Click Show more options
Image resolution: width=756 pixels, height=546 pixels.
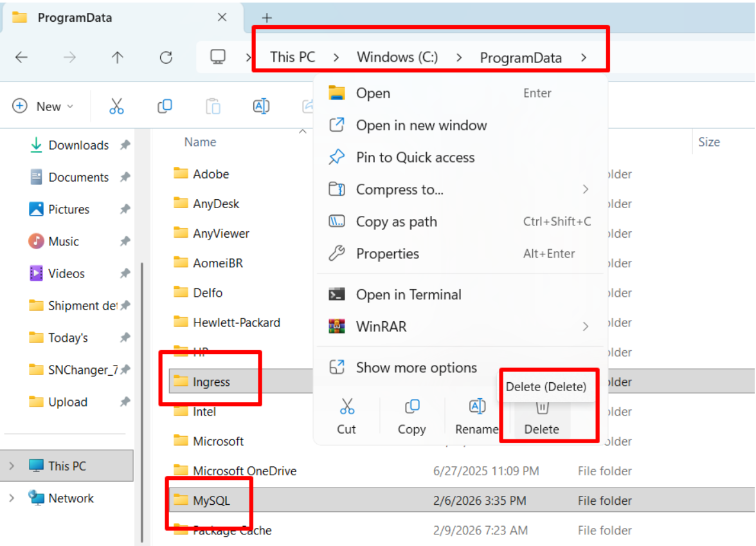pyautogui.click(x=416, y=368)
